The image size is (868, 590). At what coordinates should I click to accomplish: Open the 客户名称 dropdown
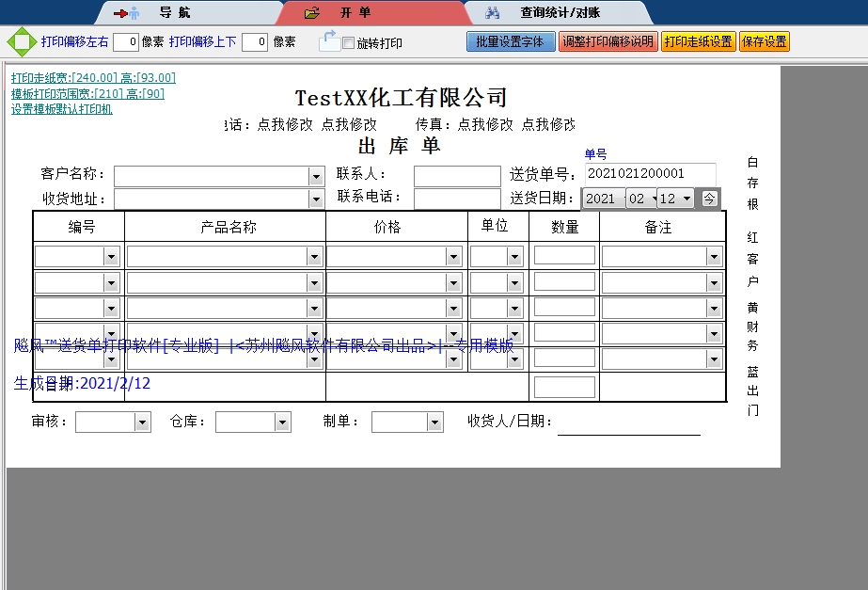pos(317,174)
